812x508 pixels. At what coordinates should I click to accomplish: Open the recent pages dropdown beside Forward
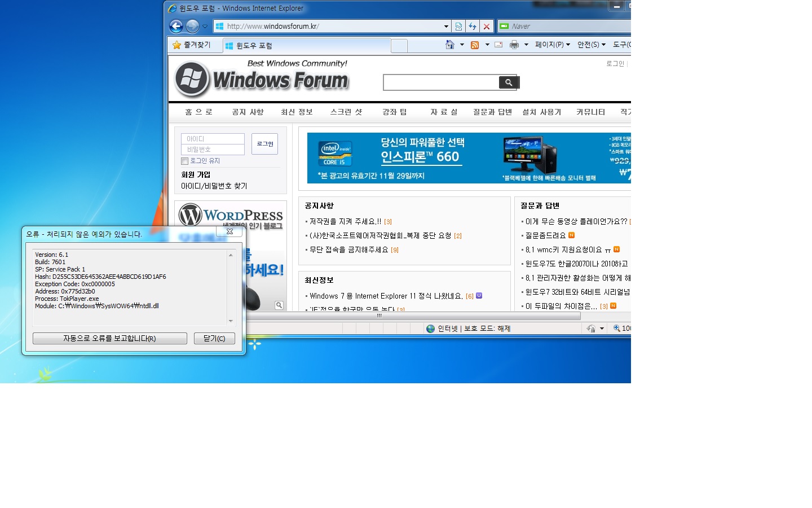pyautogui.click(x=205, y=27)
